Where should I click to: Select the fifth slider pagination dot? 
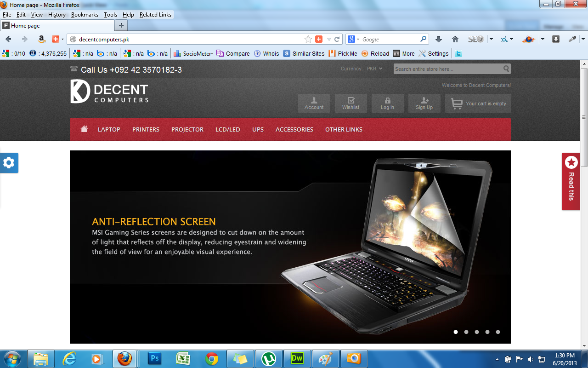tap(498, 332)
